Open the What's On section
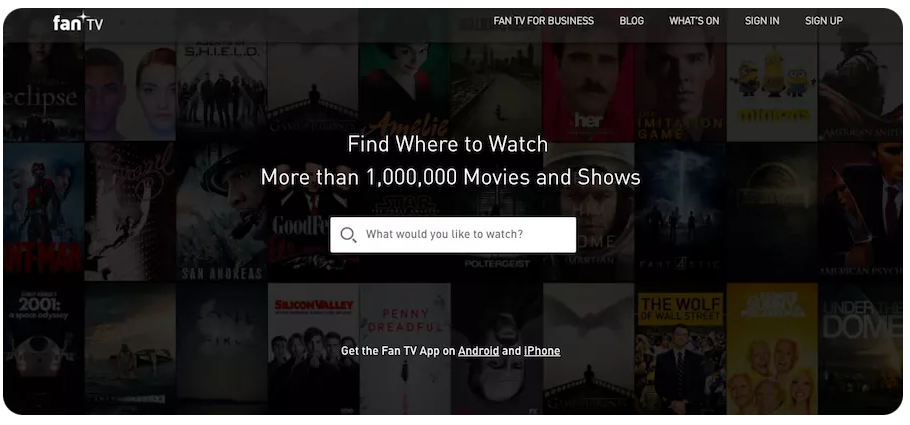The width and height of the screenshot is (910, 425). click(694, 21)
